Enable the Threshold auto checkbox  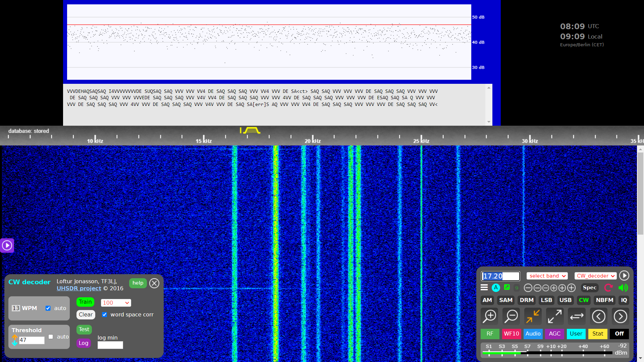click(x=51, y=337)
